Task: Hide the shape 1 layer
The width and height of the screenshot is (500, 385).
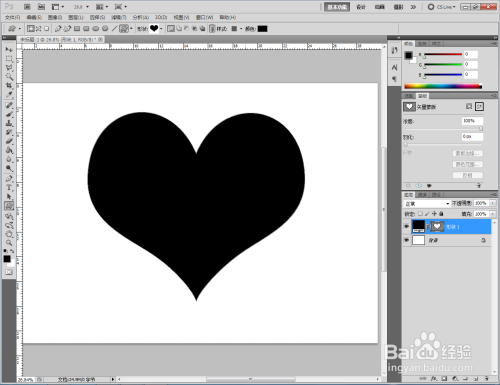Action: (406, 227)
